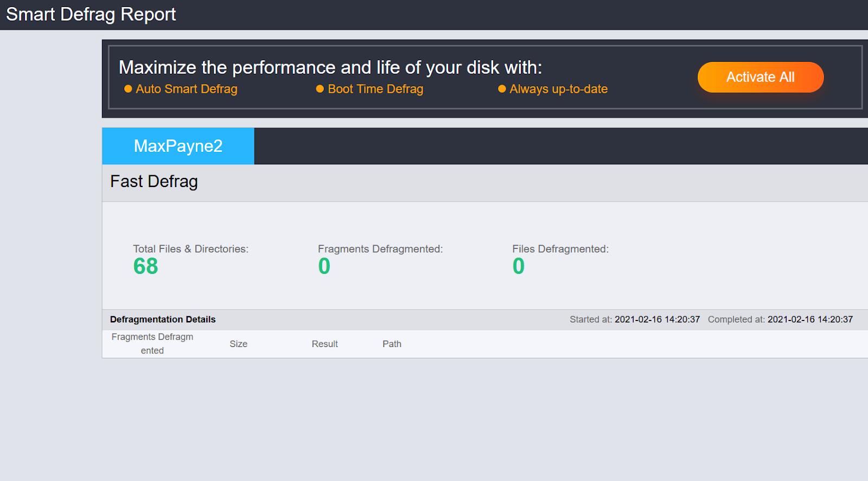The image size is (868, 481).
Task: Click the Fast Defrag heading
Action: point(154,181)
